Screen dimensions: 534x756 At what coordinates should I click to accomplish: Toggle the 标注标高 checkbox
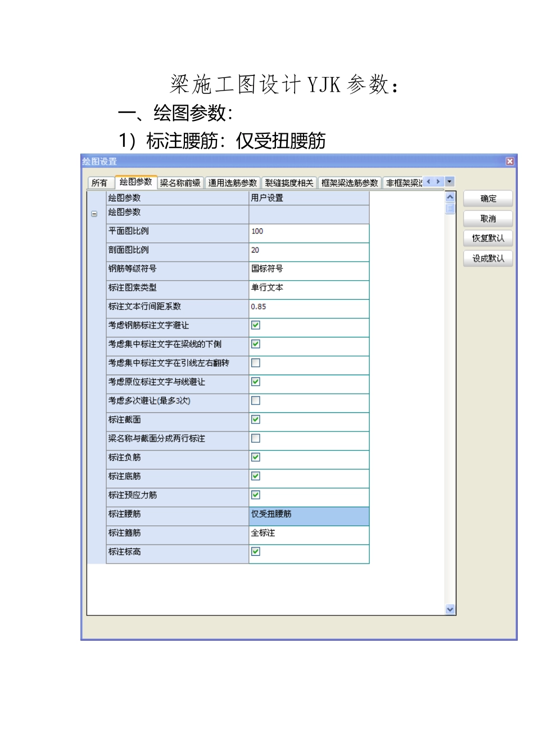(x=256, y=552)
